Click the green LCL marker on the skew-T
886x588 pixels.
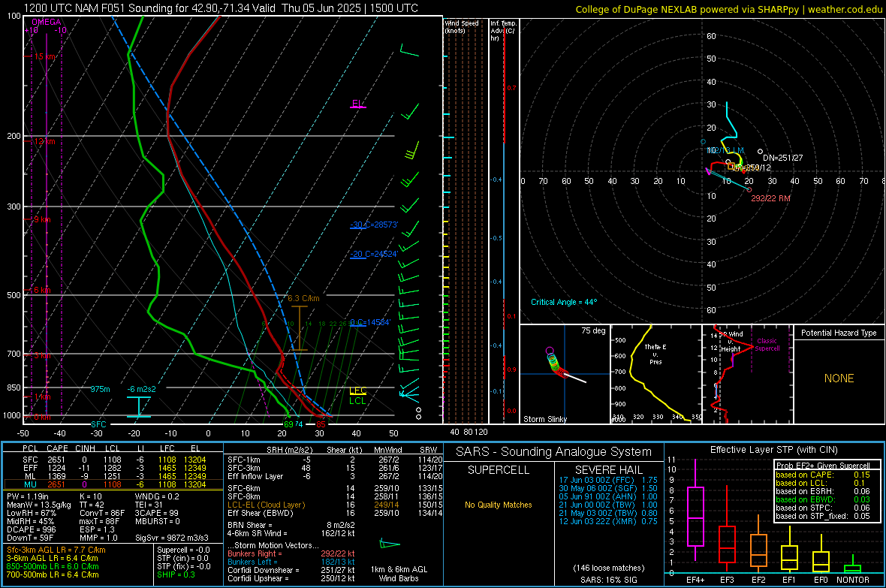pos(357,401)
